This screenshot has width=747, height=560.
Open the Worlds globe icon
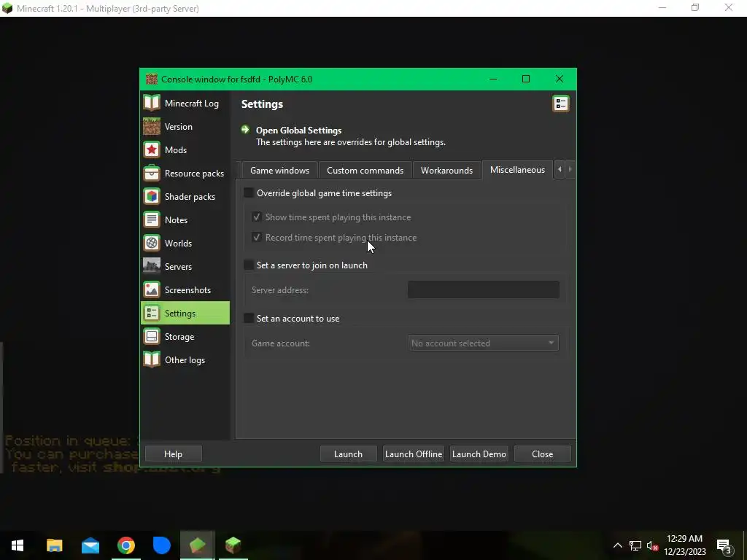tap(152, 243)
